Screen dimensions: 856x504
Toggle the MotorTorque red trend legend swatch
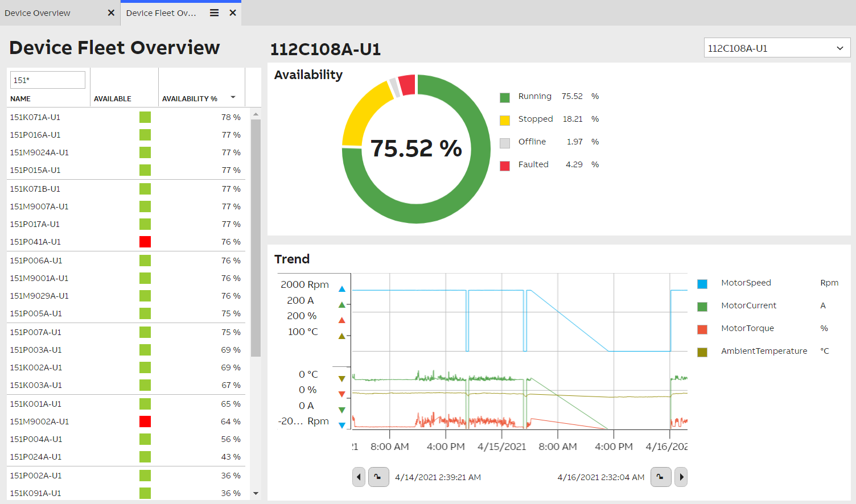point(702,329)
